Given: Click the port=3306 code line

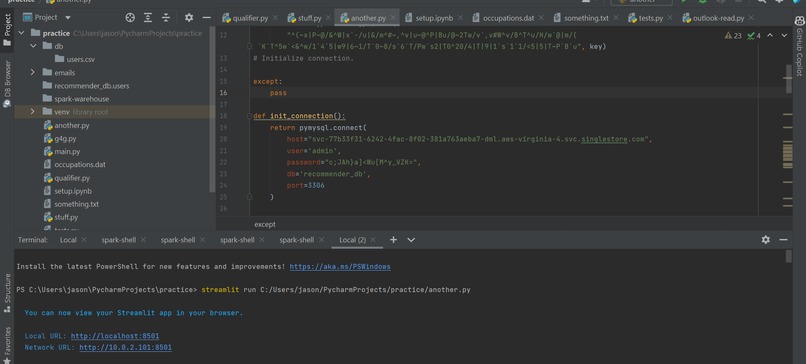Looking at the screenshot, I should coord(305,185).
